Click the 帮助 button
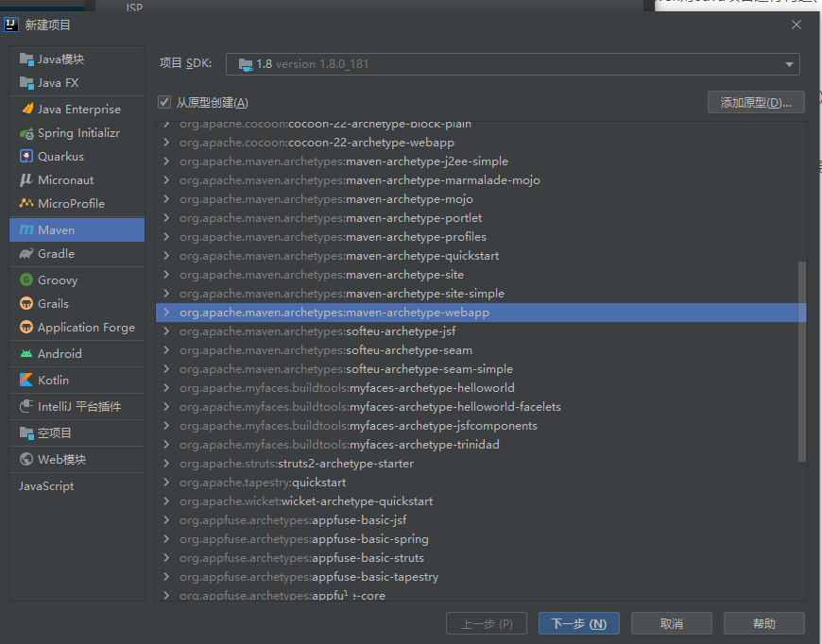Screen dimensions: 822x644 [x=763, y=623]
